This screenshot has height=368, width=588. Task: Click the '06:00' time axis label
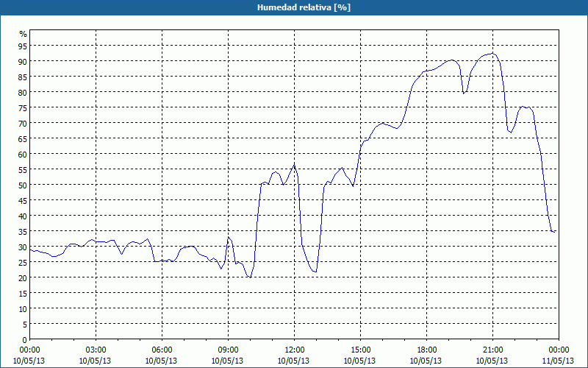(162, 350)
